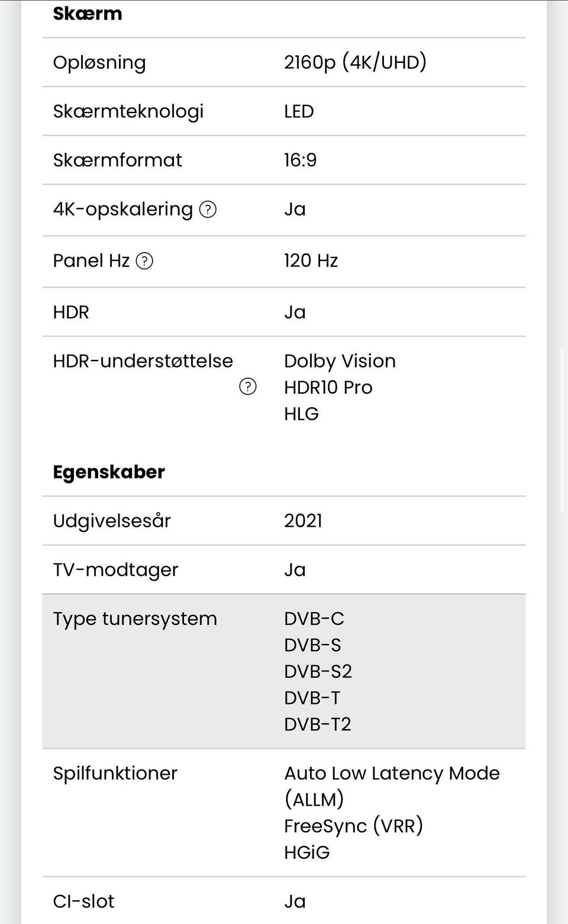
Task: Click the Type tunersystem label
Action: [135, 619]
